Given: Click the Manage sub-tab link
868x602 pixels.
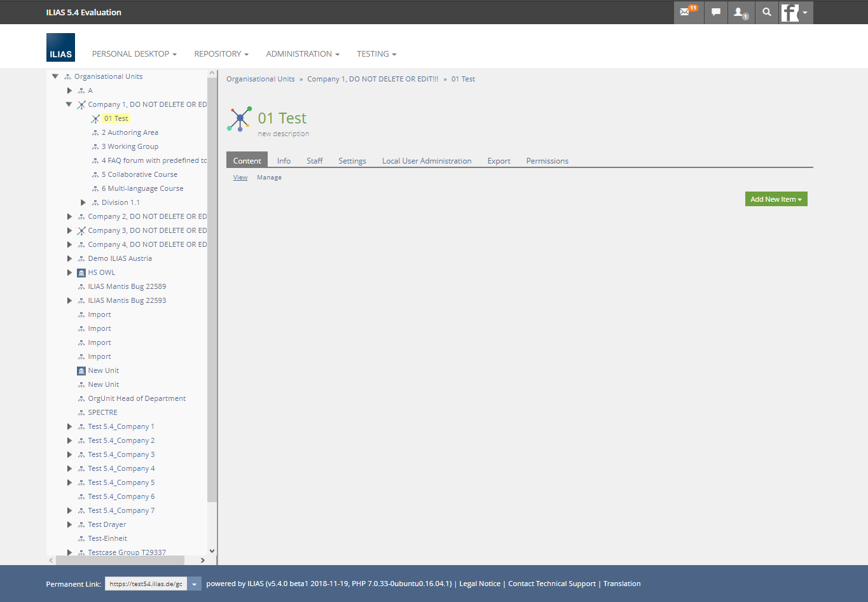Looking at the screenshot, I should click(x=269, y=178).
